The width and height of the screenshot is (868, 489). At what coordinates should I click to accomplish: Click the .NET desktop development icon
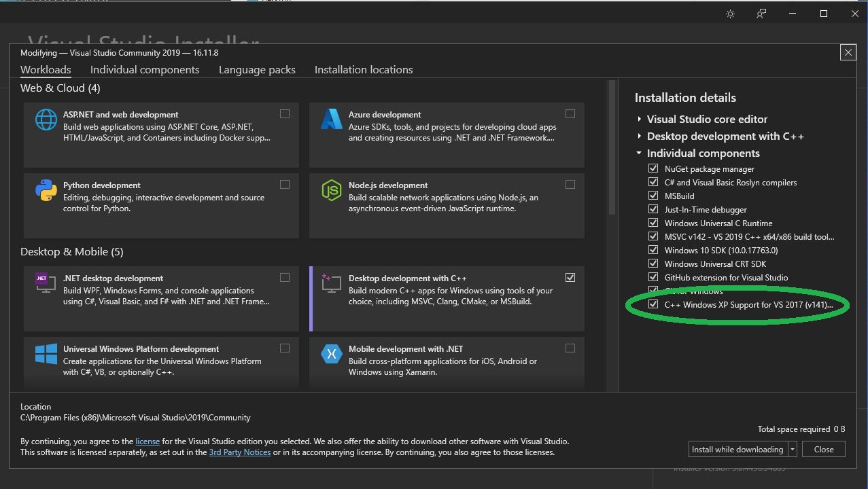pos(45,283)
